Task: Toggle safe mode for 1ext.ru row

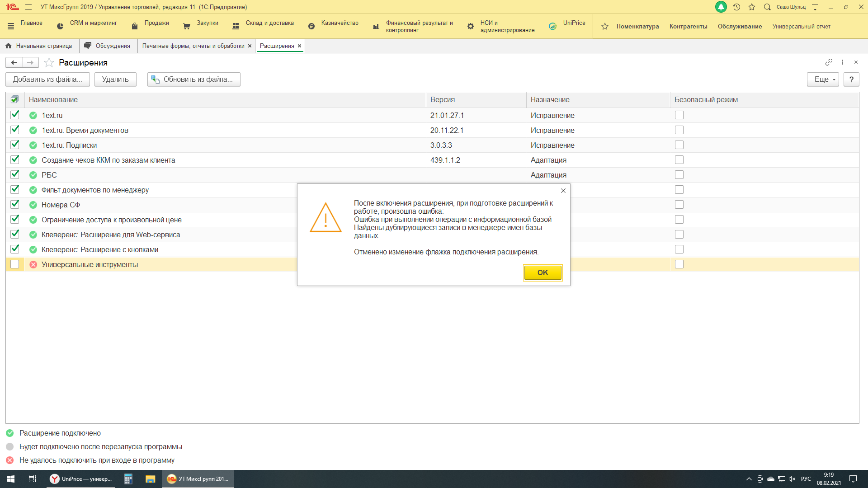Action: pyautogui.click(x=679, y=115)
